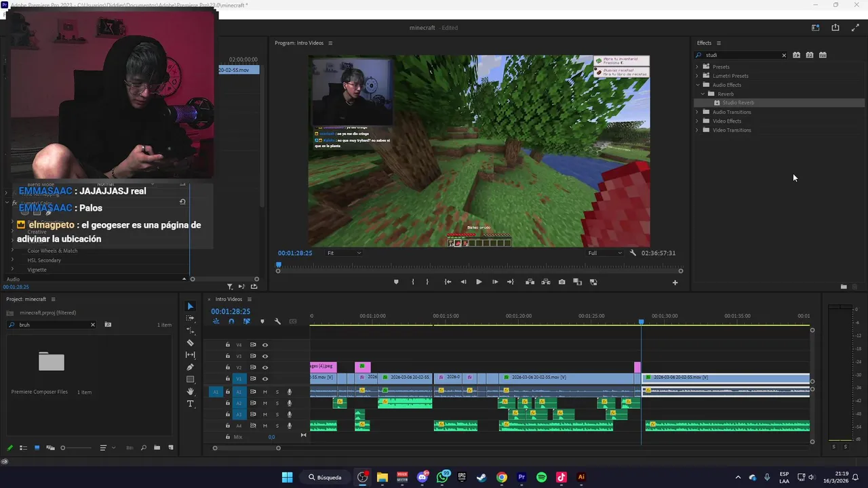Switch Project panel to list view
The height and width of the screenshot is (488, 868).
pyautogui.click(x=23, y=448)
